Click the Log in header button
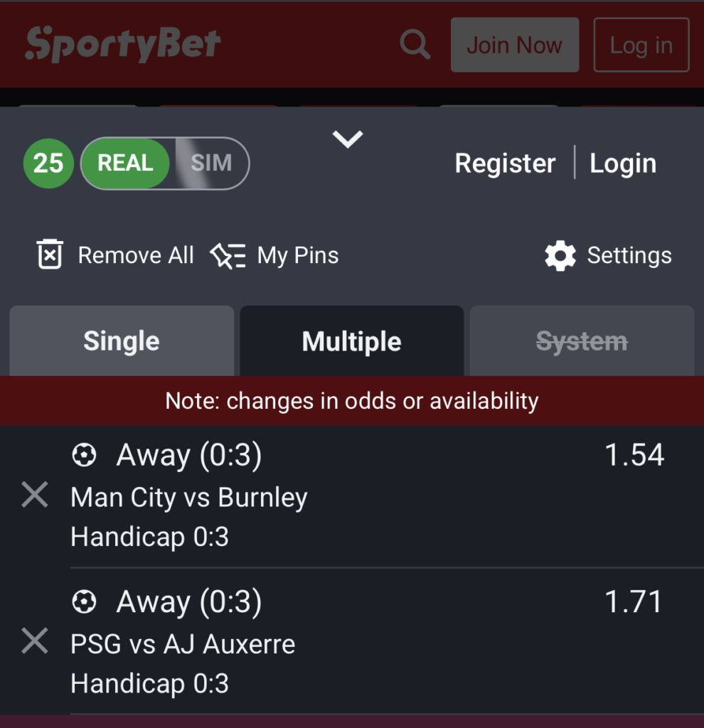The image size is (704, 728). coord(641,45)
